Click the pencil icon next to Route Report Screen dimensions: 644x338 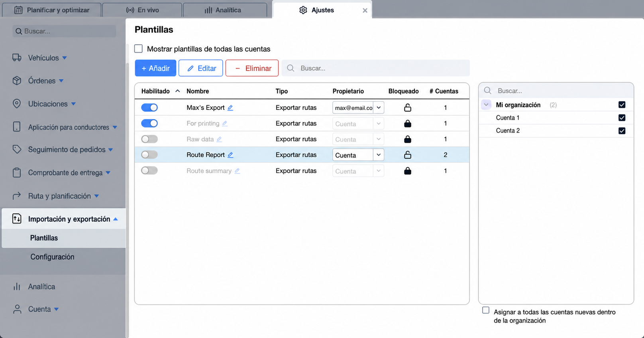click(230, 155)
